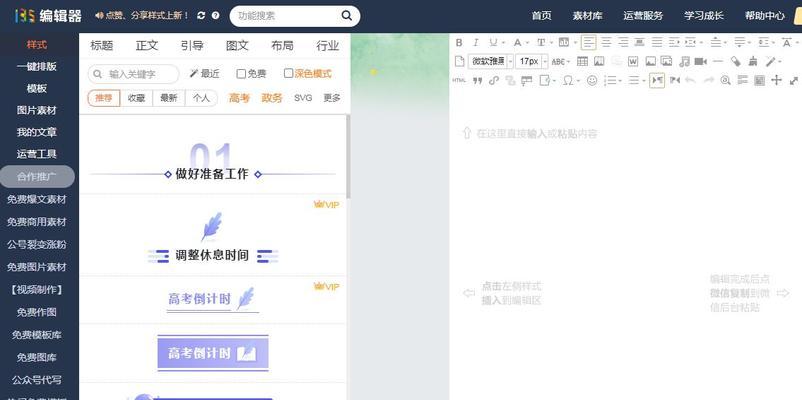Toggle left text alignment
802x400 pixels.
(x=589, y=42)
